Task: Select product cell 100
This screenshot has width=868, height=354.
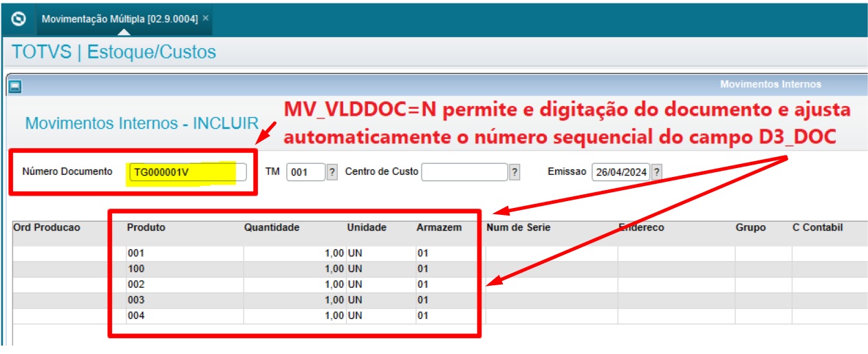Action: 184,269
